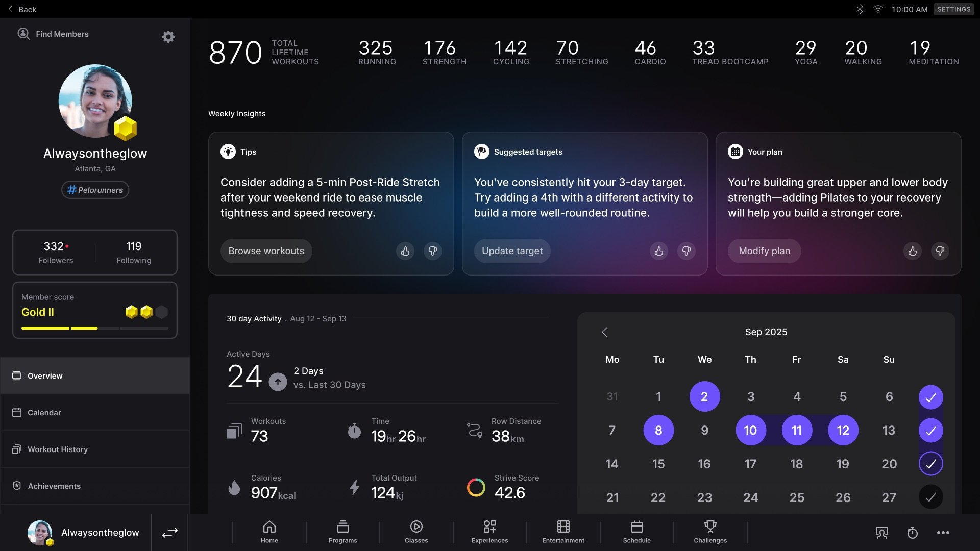Screen dimensions: 980x551
Task: Select the stopwatch timer icon
Action: [x=912, y=533]
